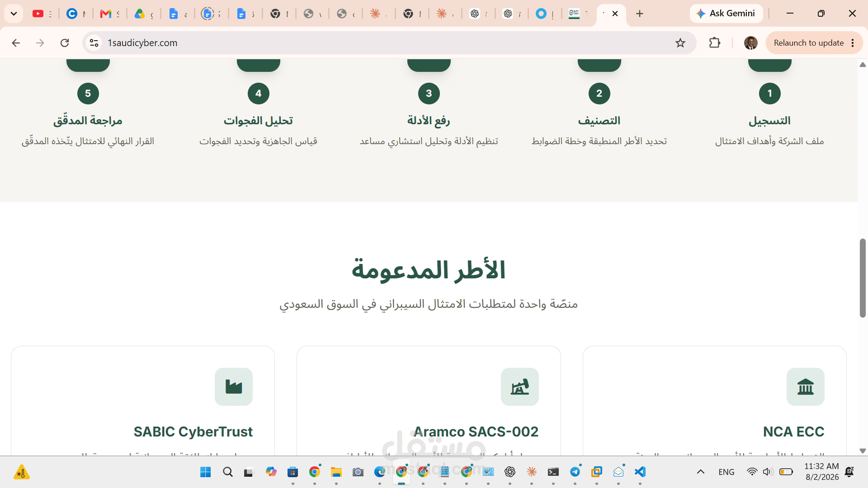Open File Explorer from the taskbar
Screen dimensions: 868x488
coord(336,472)
